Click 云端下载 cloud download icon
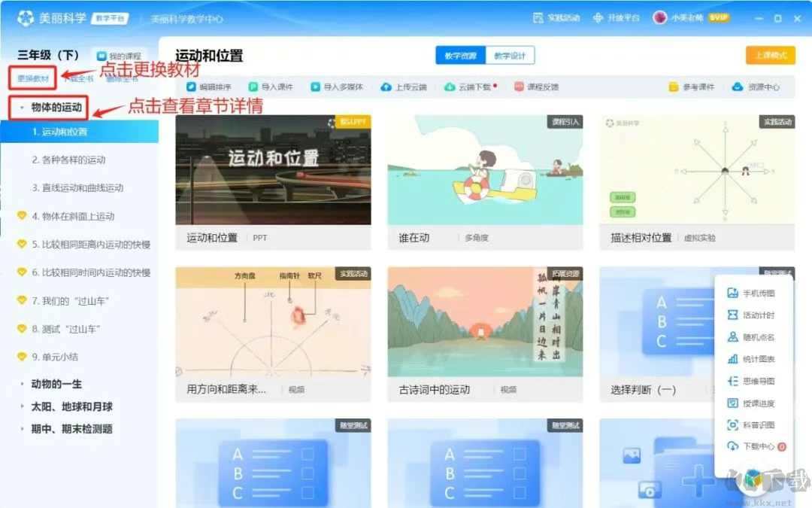Screen dimensions: 812x508 (450, 87)
